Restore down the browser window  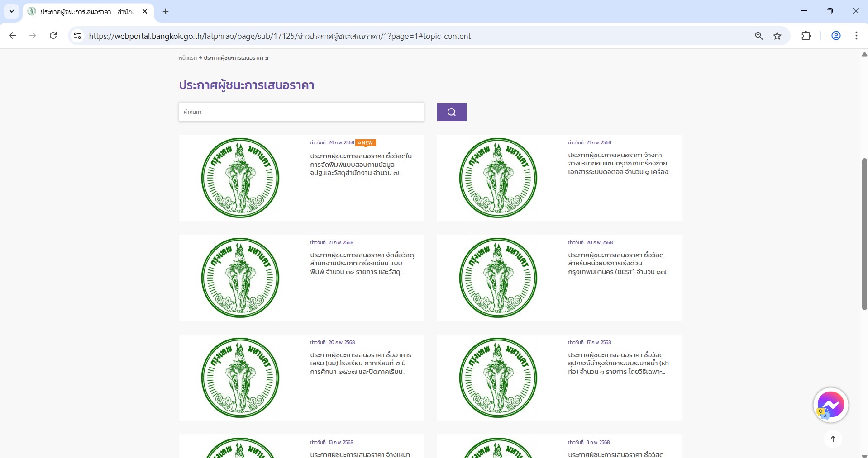point(830,11)
